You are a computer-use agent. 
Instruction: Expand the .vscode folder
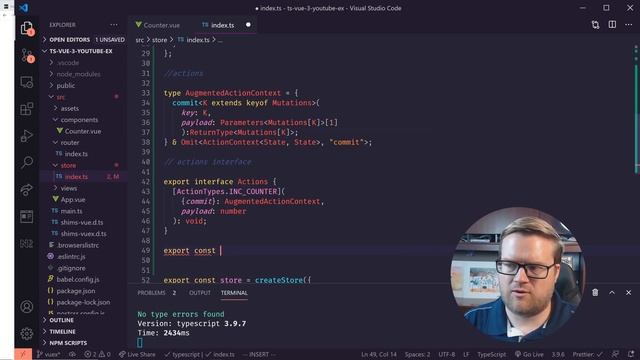83,62
